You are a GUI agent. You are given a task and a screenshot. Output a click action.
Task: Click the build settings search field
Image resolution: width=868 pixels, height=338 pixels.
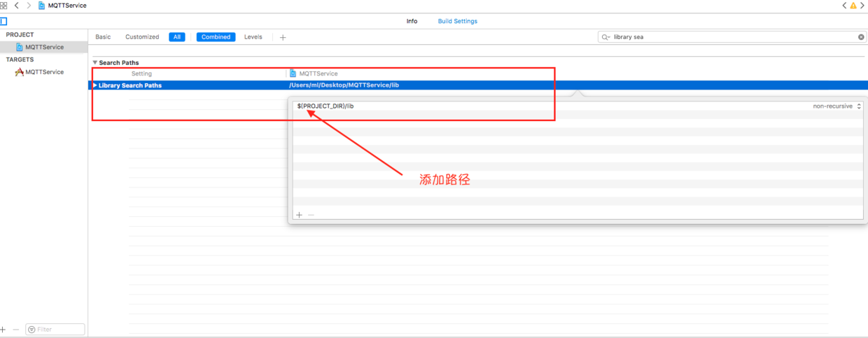[732, 37]
